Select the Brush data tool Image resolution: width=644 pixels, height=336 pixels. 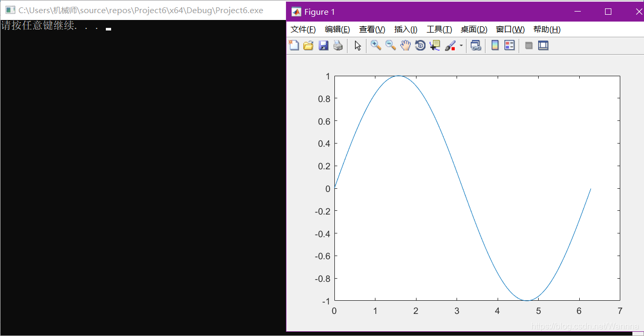pos(450,45)
